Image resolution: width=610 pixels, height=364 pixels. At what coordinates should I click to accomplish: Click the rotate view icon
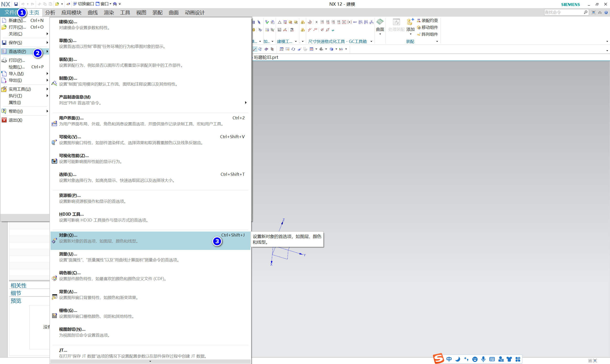coord(293,49)
